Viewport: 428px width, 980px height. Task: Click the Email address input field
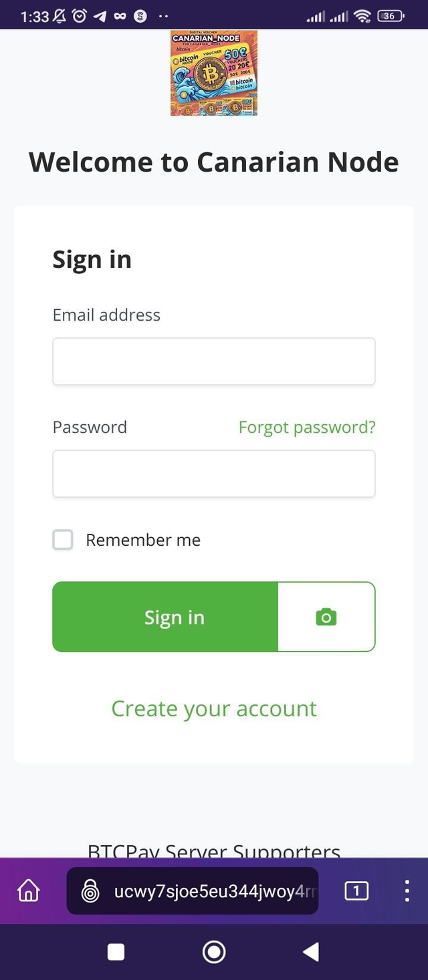click(x=213, y=361)
